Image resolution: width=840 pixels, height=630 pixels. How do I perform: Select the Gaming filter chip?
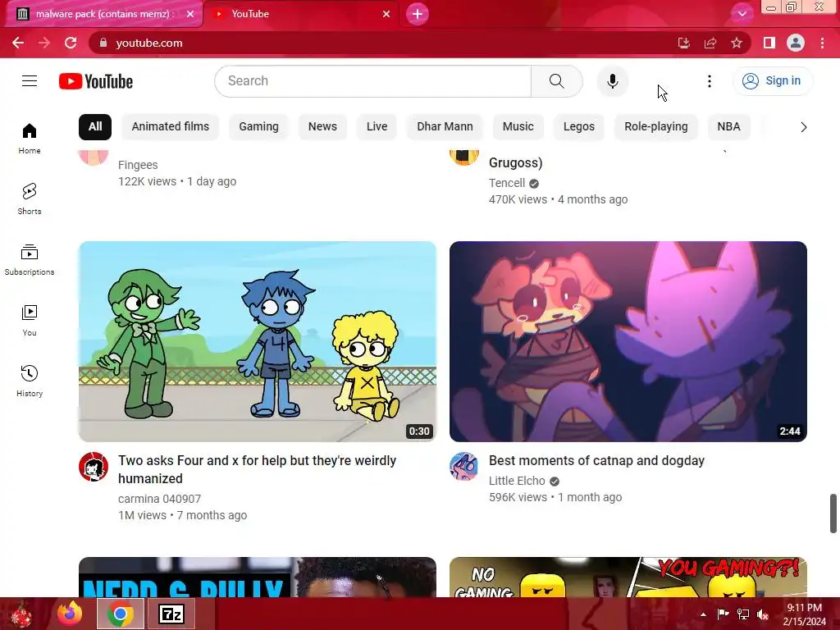258,127
